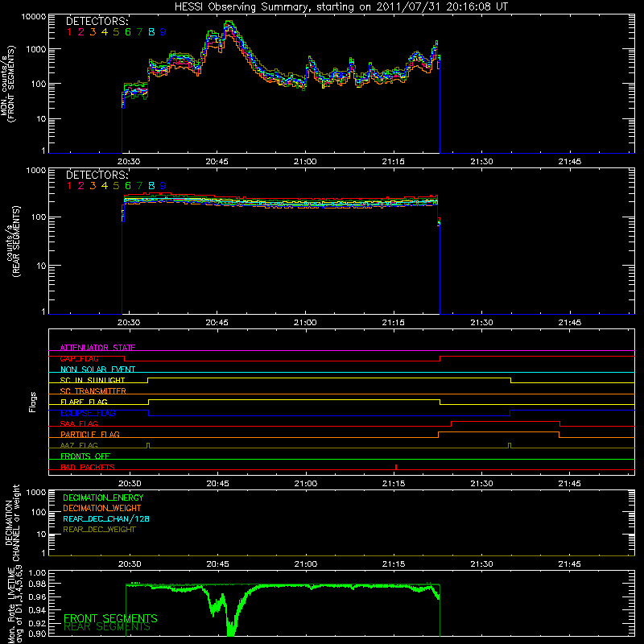The height and width of the screenshot is (644, 644).
Task: Click the HESSI Observing Summary title text
Action: (341, 7)
